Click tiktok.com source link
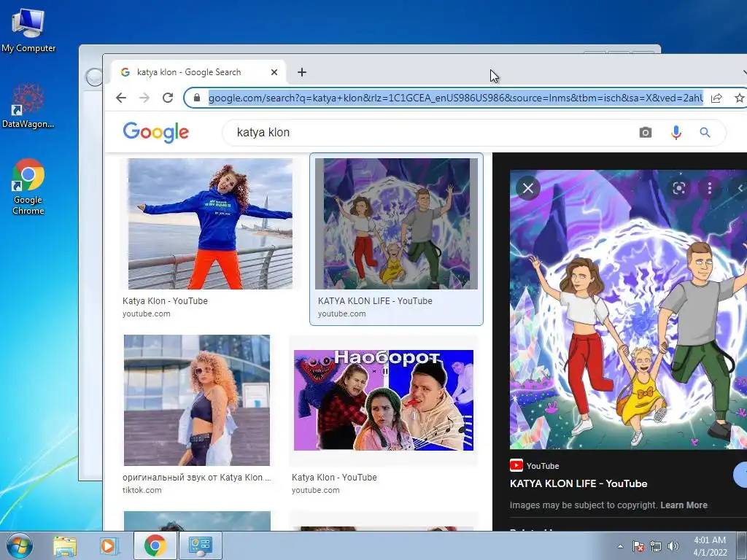Screen dimensions: 747x560 (x=142, y=490)
